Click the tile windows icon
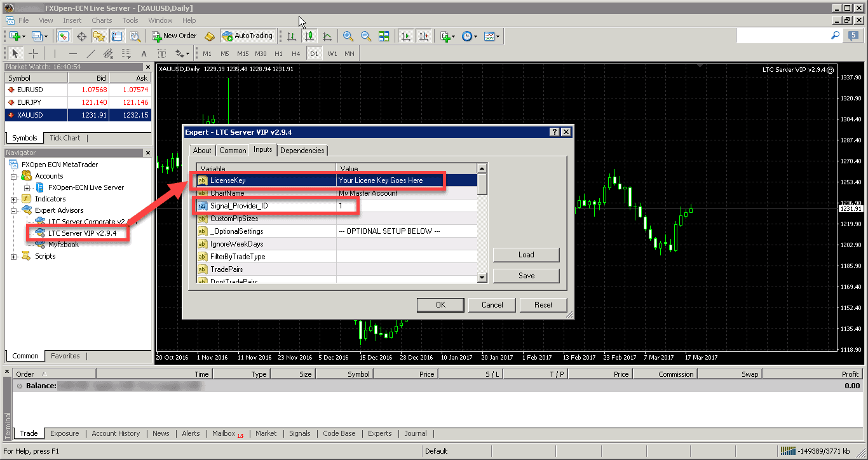Screen dimensions: 868x460 point(384,36)
